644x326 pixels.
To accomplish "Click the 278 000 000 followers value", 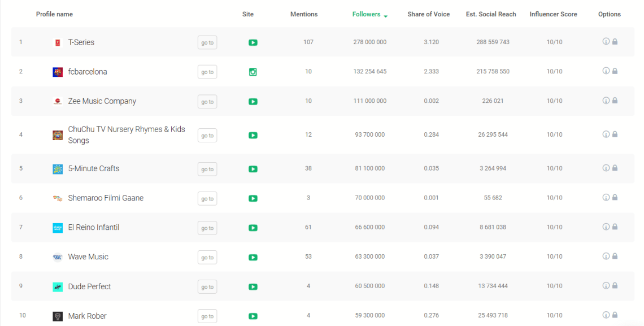I will 369,42.
